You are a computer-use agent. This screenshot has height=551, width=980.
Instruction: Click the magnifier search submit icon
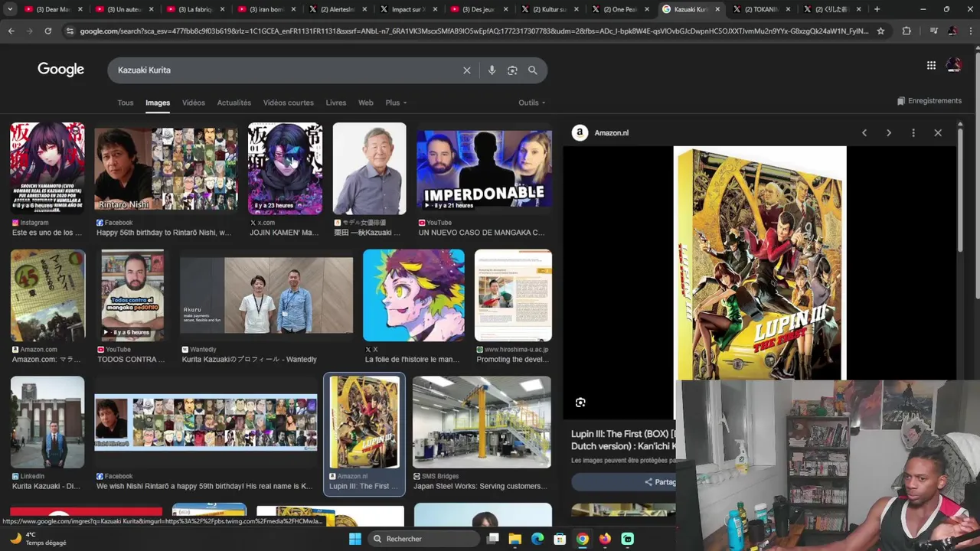(533, 70)
